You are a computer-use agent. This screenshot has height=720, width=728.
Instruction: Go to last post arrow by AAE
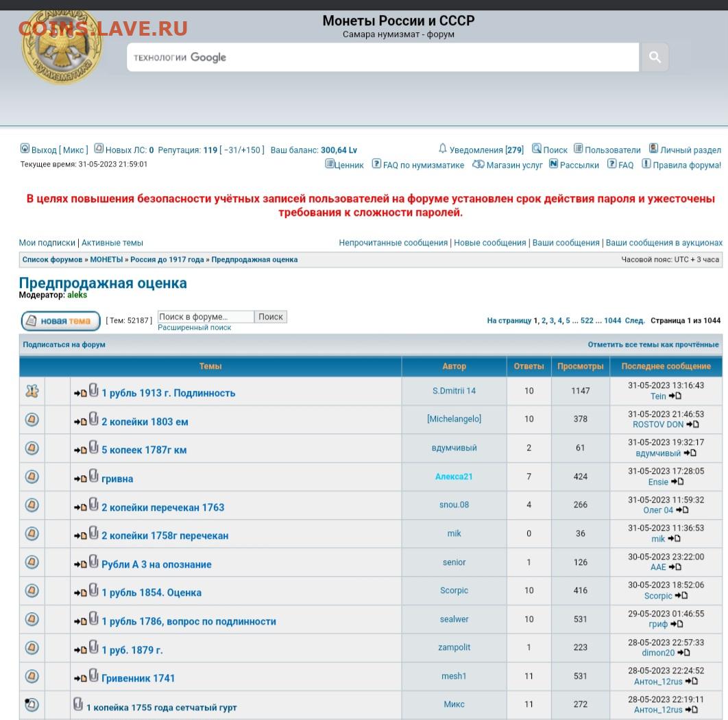pos(675,566)
